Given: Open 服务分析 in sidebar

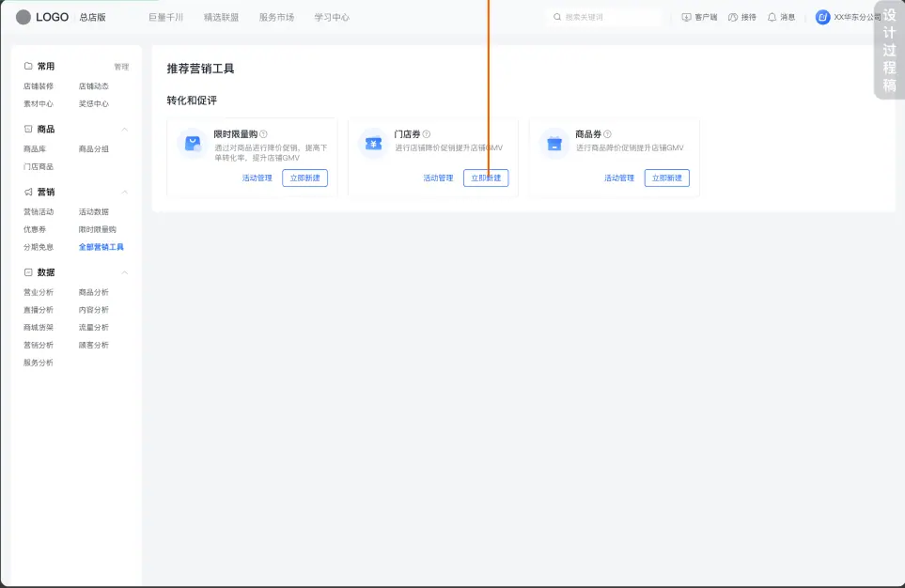Looking at the screenshot, I should 39,363.
